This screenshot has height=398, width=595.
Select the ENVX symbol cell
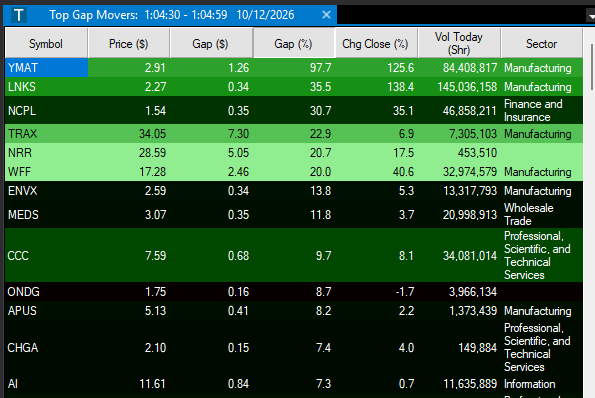pos(46,190)
